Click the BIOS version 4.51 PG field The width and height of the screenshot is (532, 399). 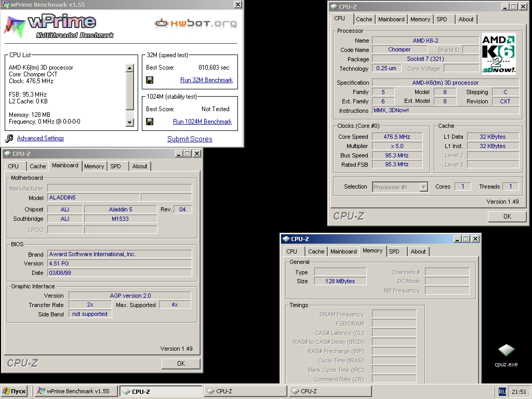tap(119, 263)
